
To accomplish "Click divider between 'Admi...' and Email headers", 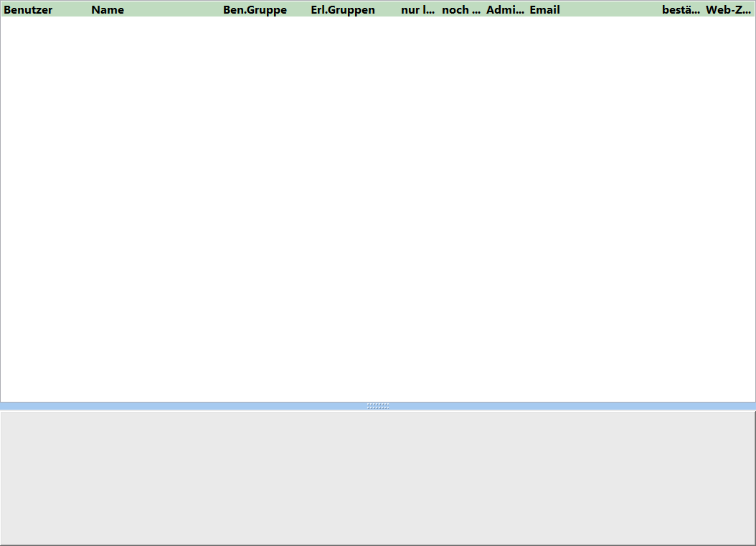I will point(527,10).
